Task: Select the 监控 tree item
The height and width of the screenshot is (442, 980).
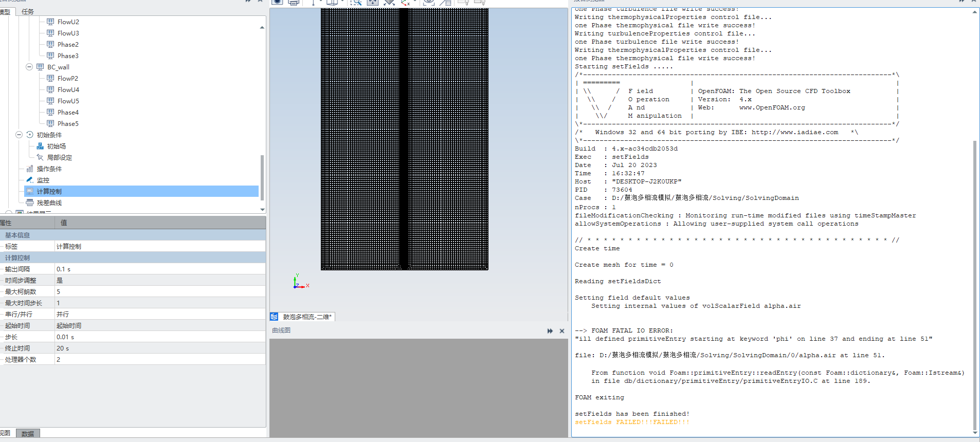Action: click(43, 180)
